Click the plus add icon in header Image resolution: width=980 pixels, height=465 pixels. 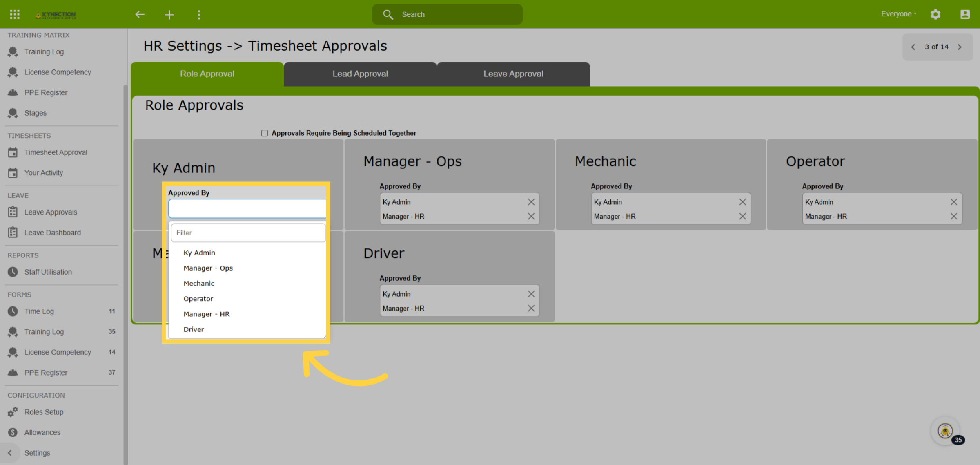[x=169, y=15]
